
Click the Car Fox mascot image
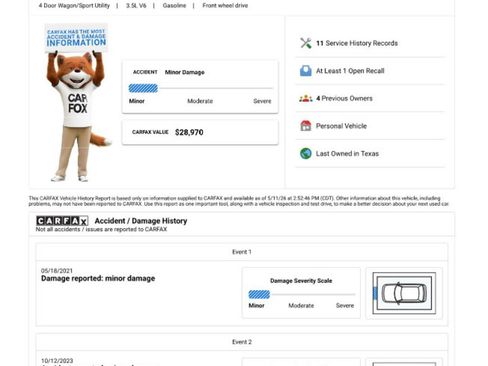[x=77, y=103]
